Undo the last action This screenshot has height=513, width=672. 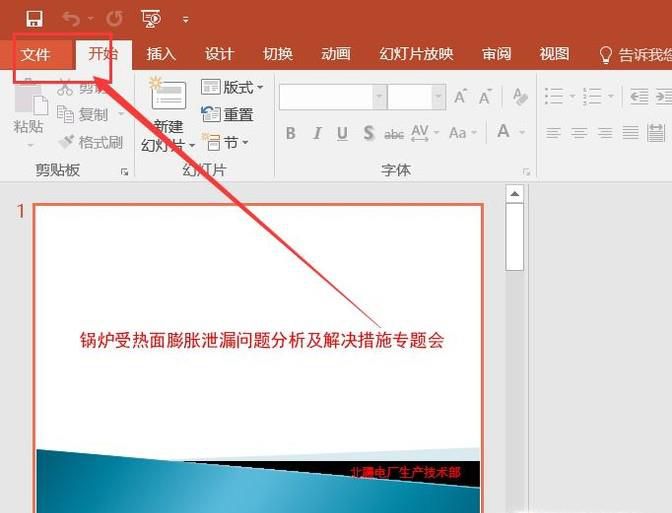tap(71, 19)
